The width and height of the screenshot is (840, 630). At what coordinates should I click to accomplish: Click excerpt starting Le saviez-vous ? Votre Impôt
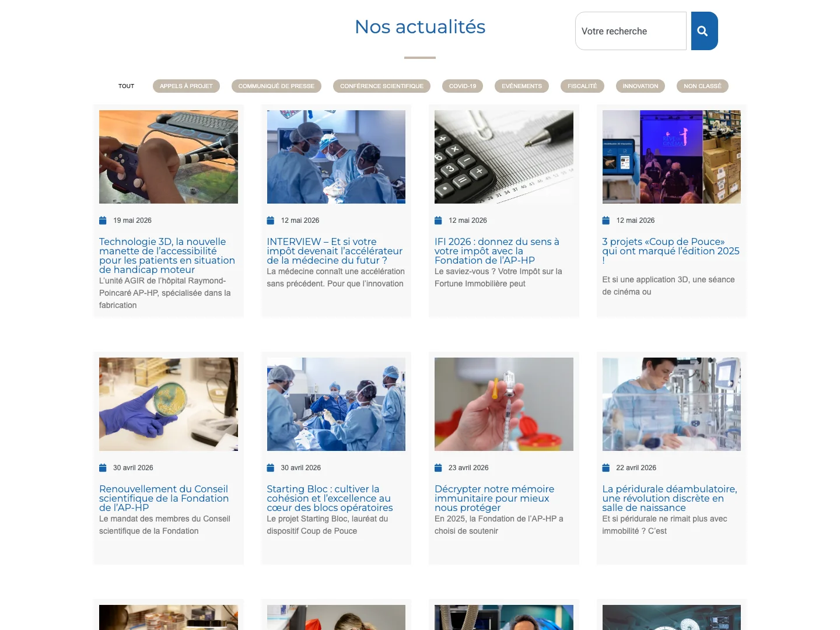[x=499, y=278]
